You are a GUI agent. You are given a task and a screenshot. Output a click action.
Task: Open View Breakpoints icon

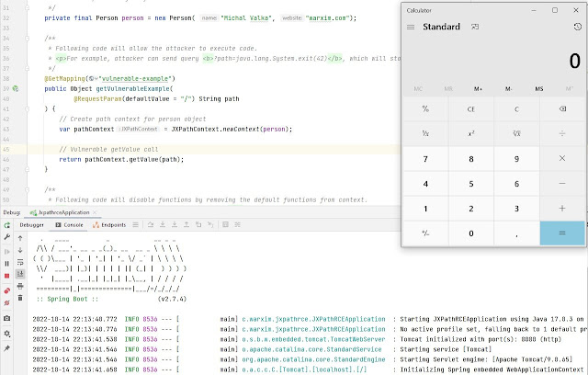pyautogui.click(x=6, y=290)
